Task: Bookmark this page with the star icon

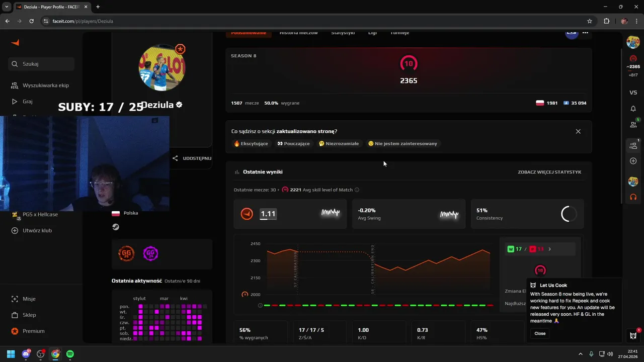Action: pyautogui.click(x=590, y=21)
